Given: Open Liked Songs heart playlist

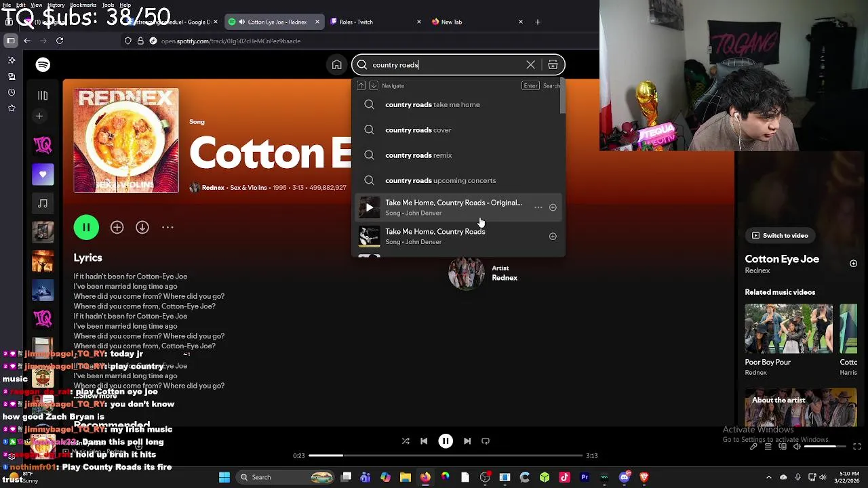Looking at the screenshot, I should [x=43, y=174].
